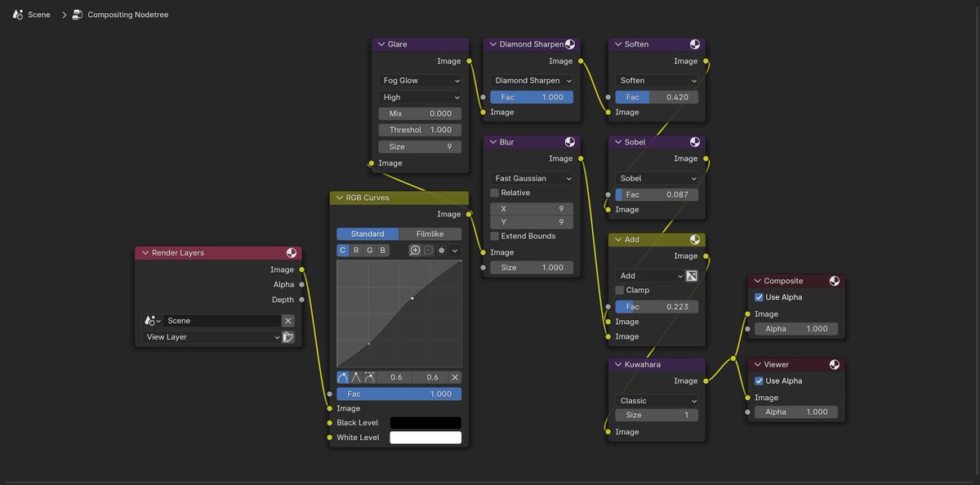Viewport: 980px width, 485px height.
Task: Toggle preview icon on Render Layers node
Action: point(292,253)
